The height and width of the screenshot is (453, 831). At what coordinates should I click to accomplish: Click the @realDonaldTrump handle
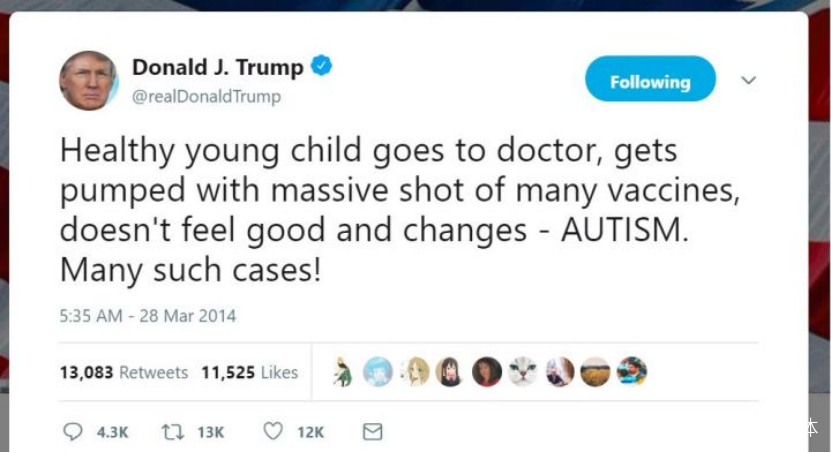[x=206, y=96]
